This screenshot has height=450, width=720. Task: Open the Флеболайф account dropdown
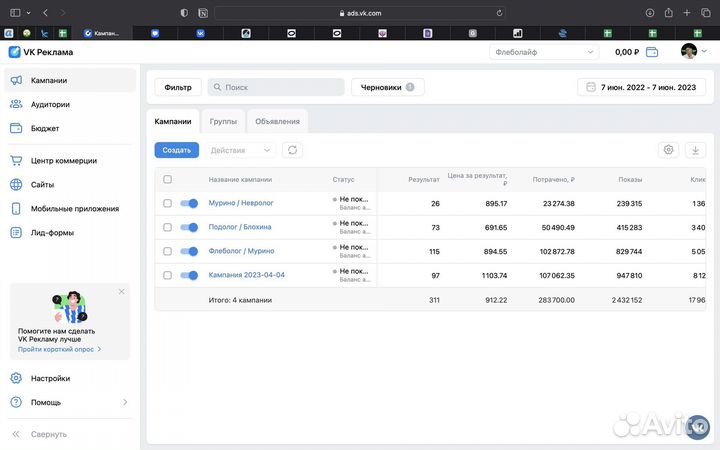point(544,52)
